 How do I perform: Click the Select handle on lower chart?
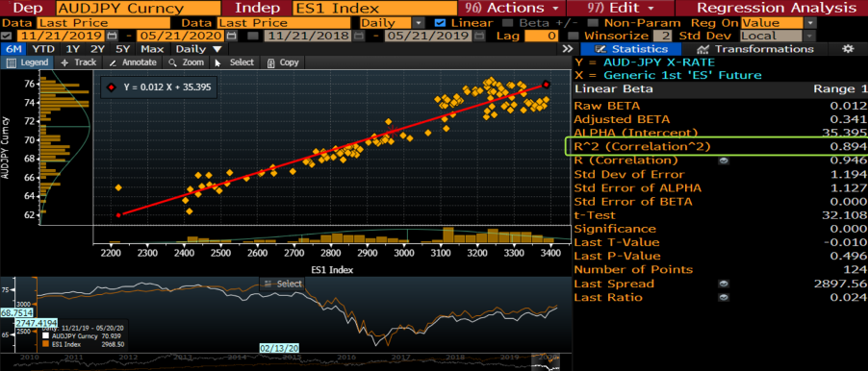pos(282,284)
